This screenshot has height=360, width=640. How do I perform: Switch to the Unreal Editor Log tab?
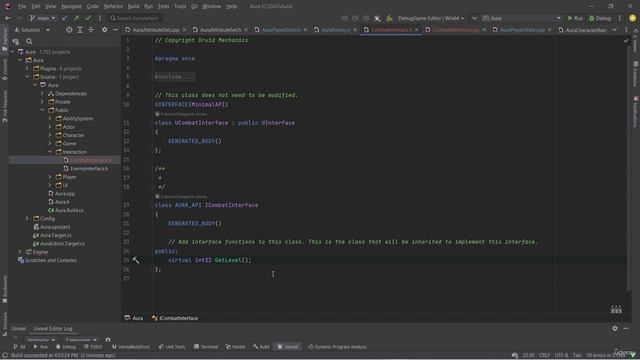[53, 329]
